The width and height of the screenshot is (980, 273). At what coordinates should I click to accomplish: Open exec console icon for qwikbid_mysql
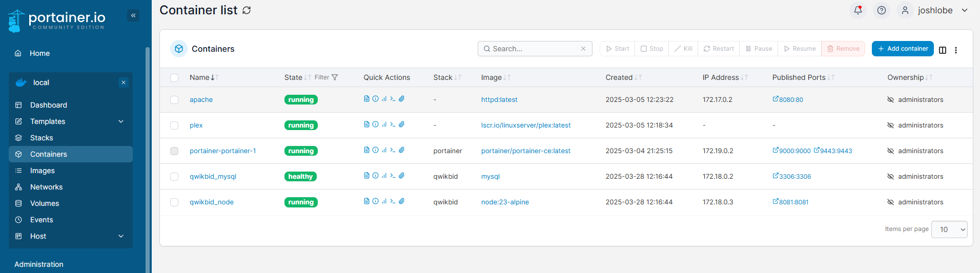pos(393,176)
